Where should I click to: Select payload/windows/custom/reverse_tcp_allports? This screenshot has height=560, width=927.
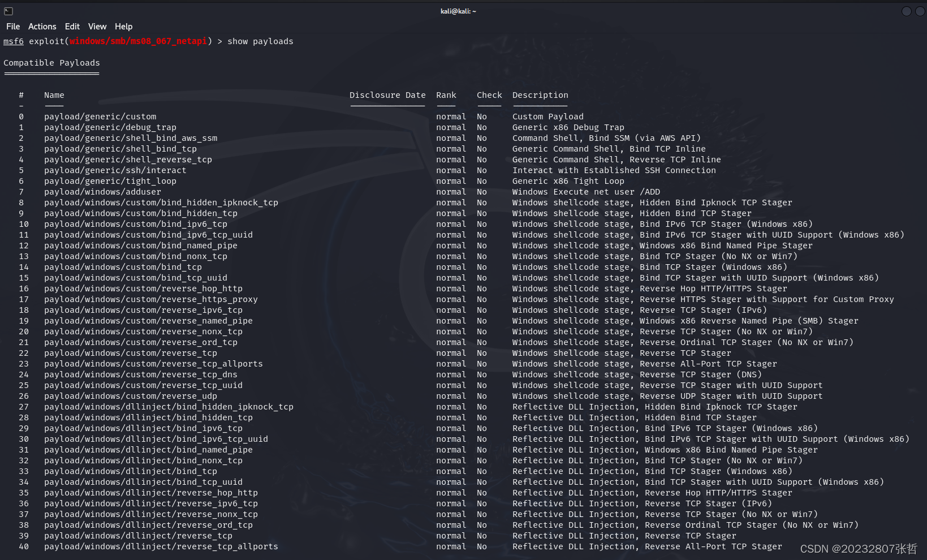154,364
